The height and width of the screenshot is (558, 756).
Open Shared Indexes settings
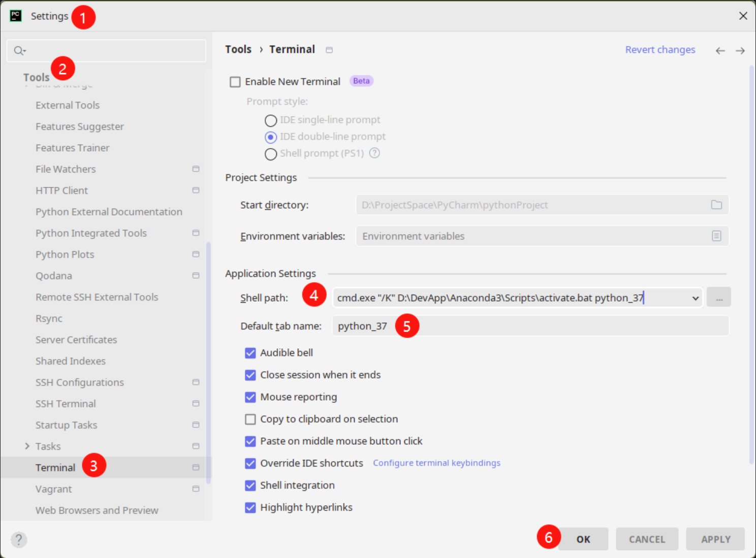pyautogui.click(x=71, y=361)
